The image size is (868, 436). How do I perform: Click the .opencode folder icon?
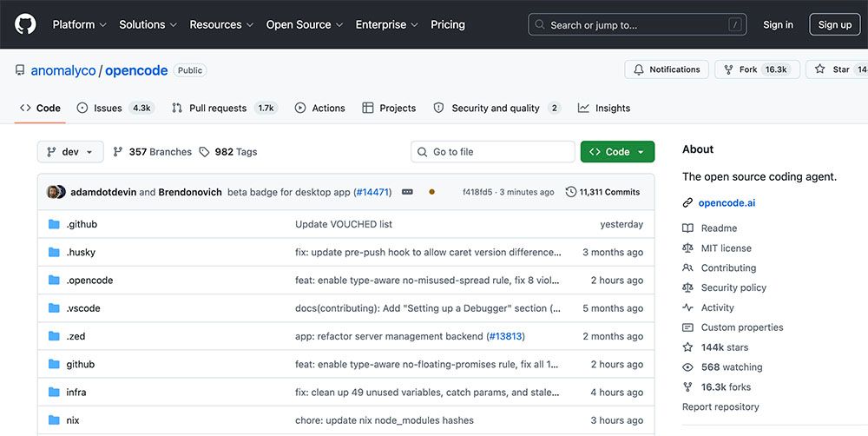(54, 280)
